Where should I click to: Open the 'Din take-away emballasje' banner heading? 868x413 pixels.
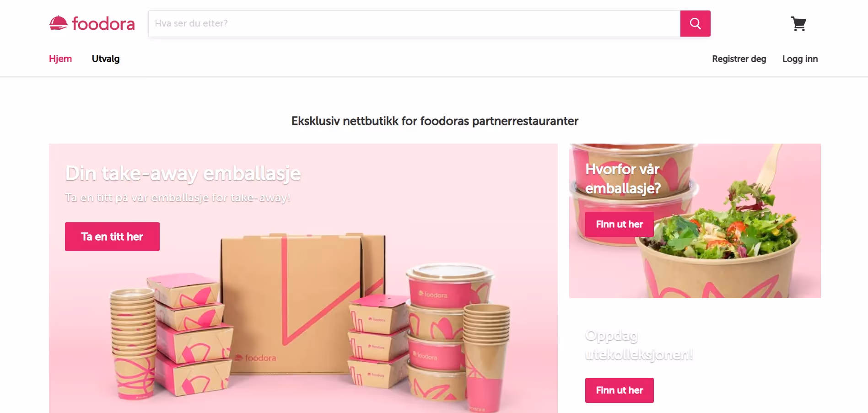click(x=183, y=173)
